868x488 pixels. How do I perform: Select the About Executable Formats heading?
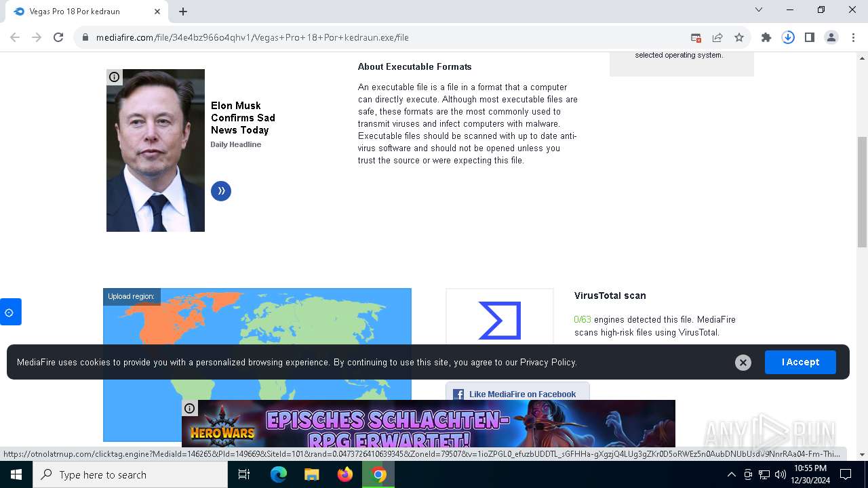[x=414, y=66]
